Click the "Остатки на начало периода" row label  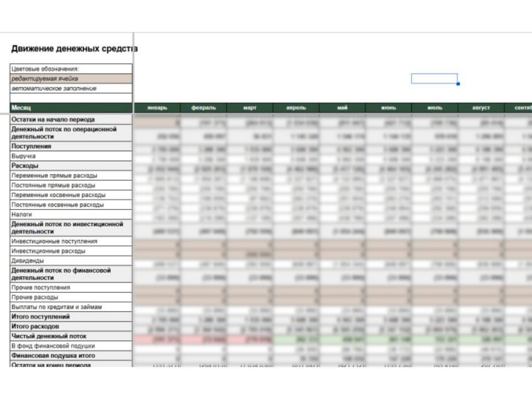click(x=71, y=120)
